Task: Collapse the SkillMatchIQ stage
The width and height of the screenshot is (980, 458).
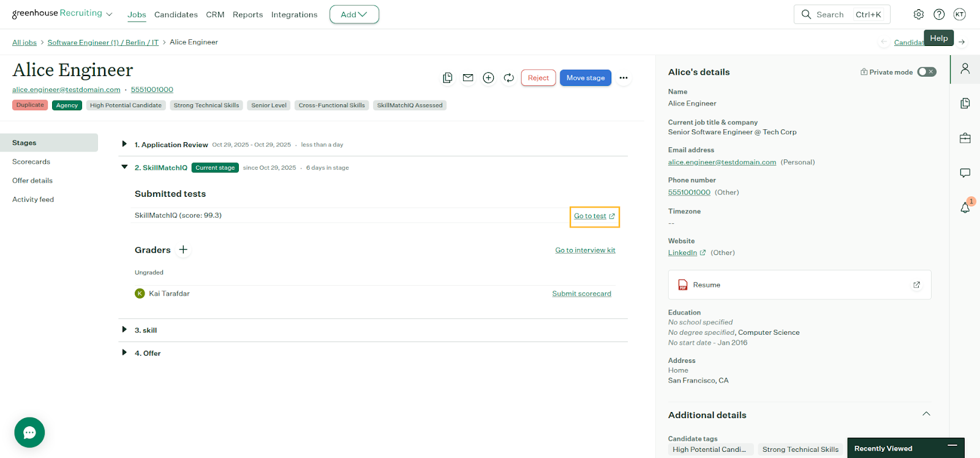Action: (x=124, y=167)
